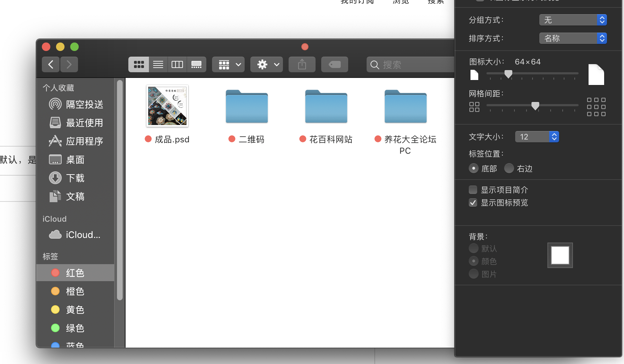Select the 橙色 tag in sidebar
This screenshot has height=364, width=624.
pos(75,291)
